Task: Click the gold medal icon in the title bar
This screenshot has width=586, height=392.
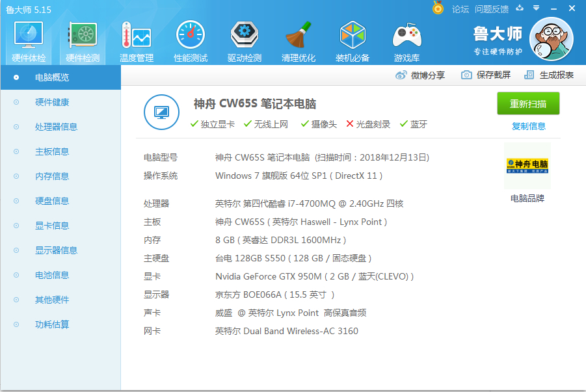Action: [438, 8]
